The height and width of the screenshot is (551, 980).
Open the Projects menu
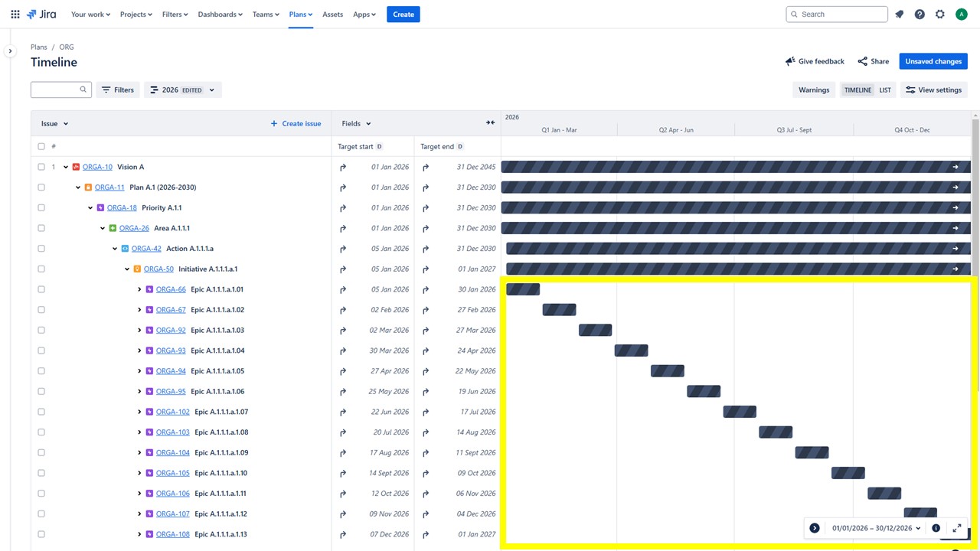pos(136,15)
